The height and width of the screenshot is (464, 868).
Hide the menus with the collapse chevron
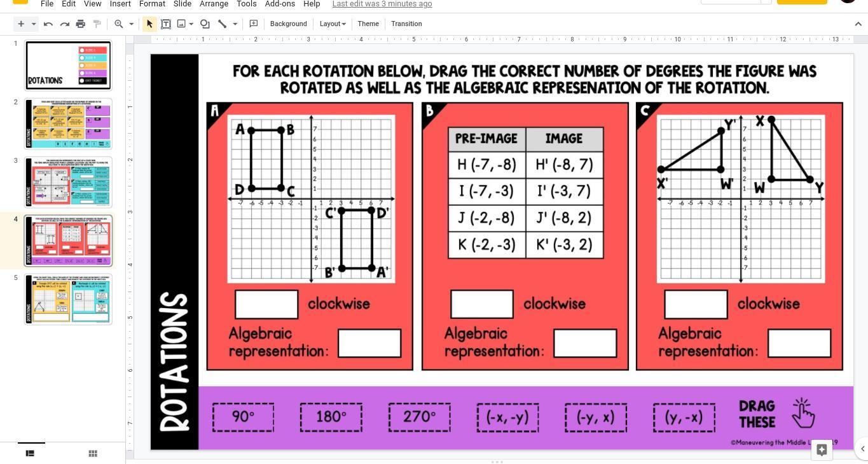(858, 24)
